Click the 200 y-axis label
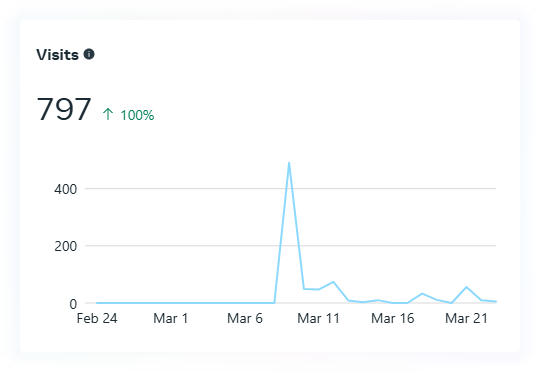Screen dimensions: 560x392 (x=66, y=246)
